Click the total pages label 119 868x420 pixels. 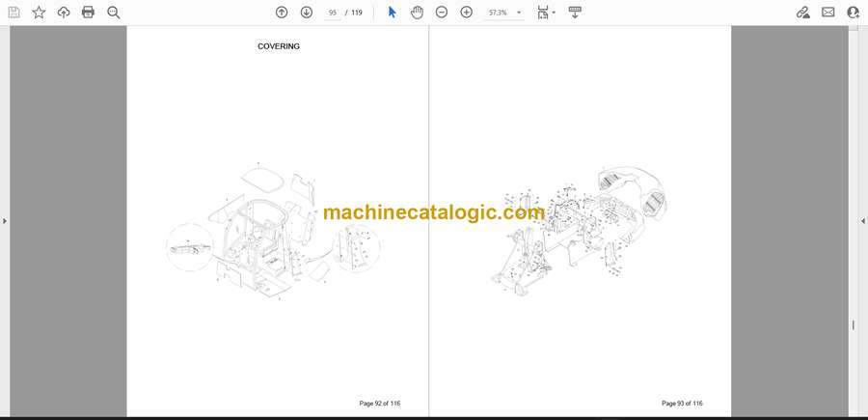(x=357, y=13)
